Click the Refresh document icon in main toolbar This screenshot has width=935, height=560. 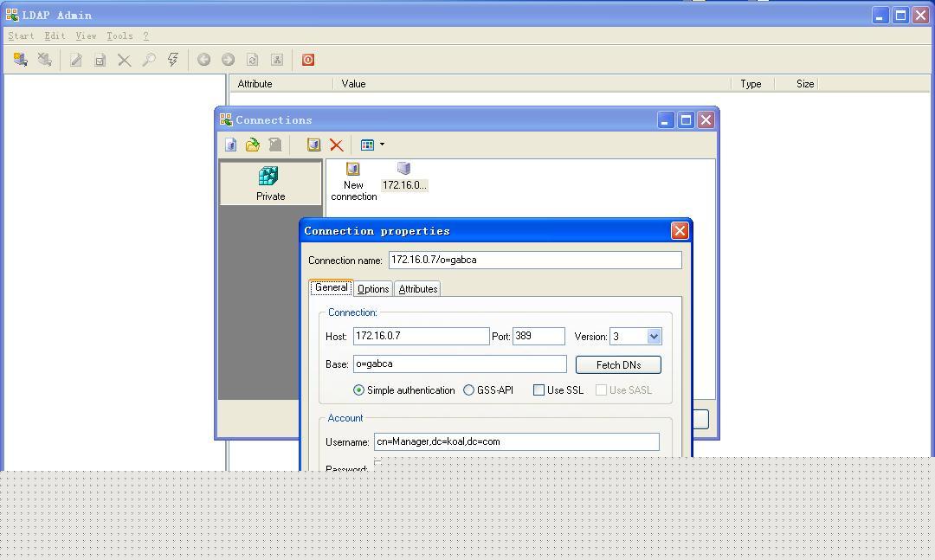point(252,60)
